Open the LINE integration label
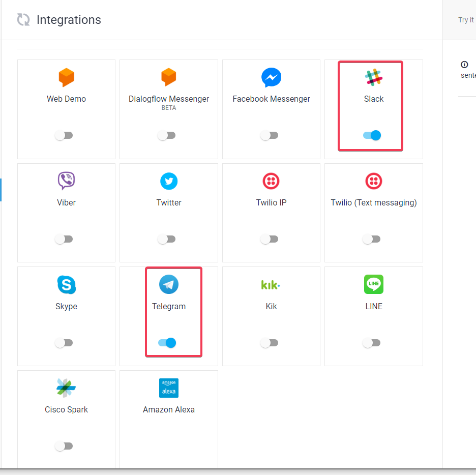This screenshot has width=476, height=475. tap(374, 307)
